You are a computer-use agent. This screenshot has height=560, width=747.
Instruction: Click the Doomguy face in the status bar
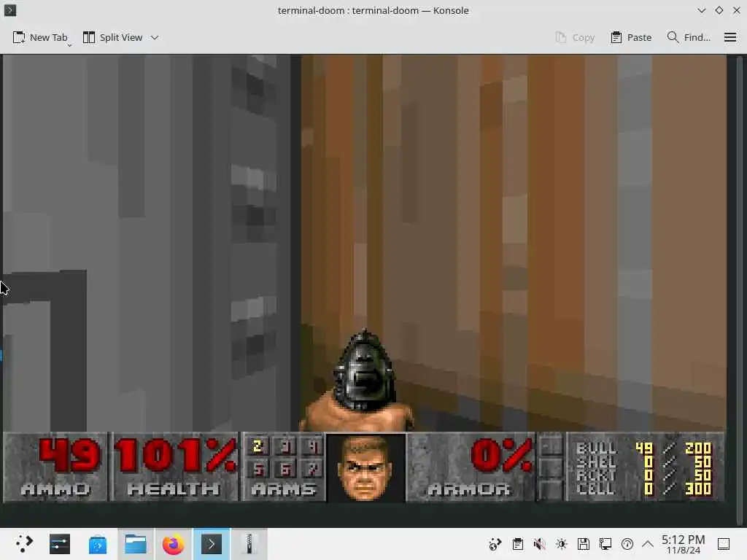click(365, 467)
